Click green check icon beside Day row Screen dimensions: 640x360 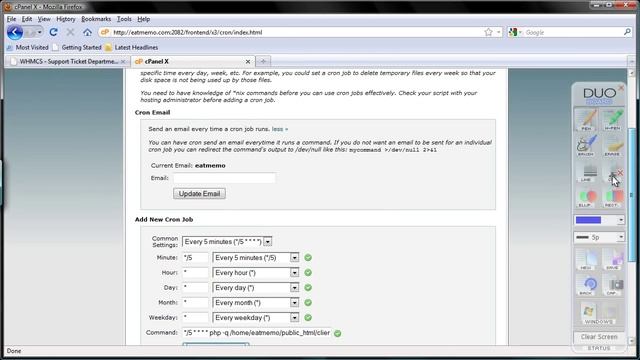point(308,288)
